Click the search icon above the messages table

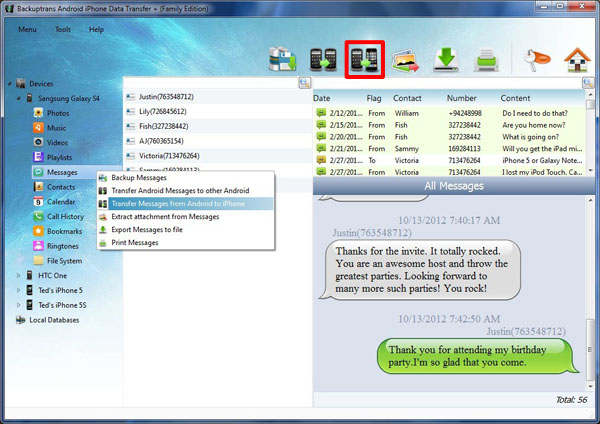[x=588, y=83]
